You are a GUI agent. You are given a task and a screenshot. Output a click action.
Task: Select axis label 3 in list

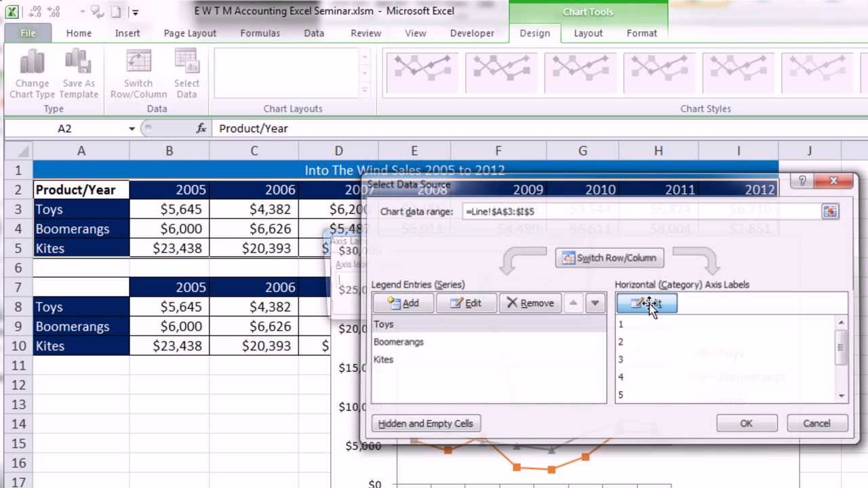[726, 359]
